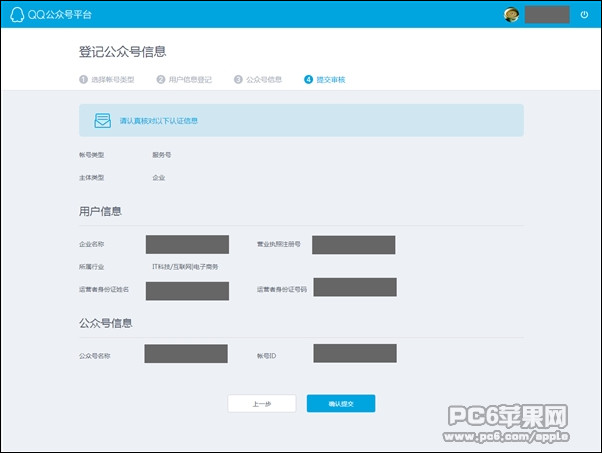The width and height of the screenshot is (602, 453).
Task: Select step 1 选择帐号类型
Action: [109, 78]
